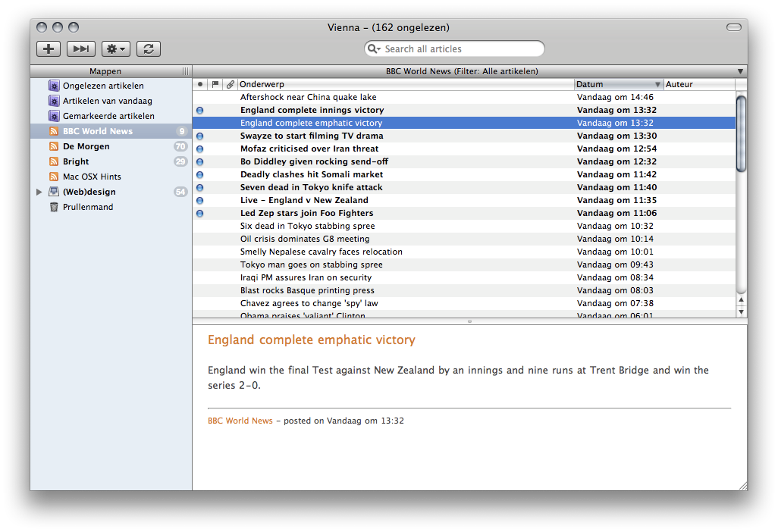Refresh all subscriptions

(x=149, y=49)
